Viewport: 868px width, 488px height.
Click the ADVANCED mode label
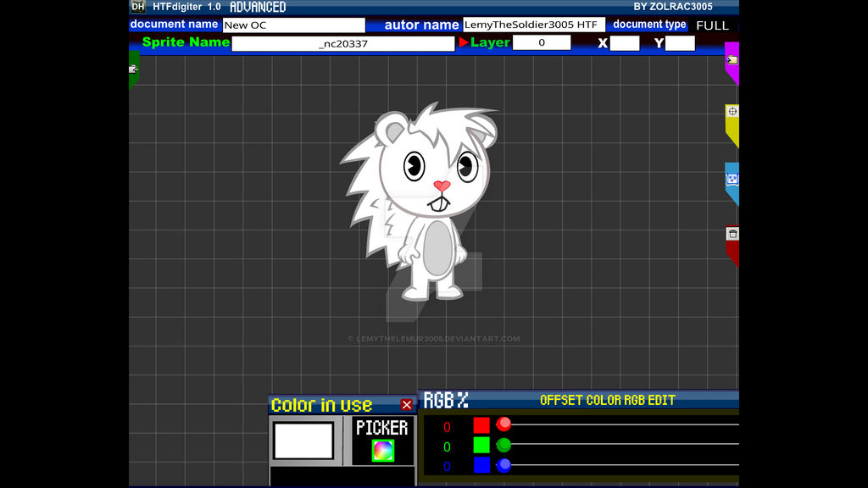(x=258, y=7)
